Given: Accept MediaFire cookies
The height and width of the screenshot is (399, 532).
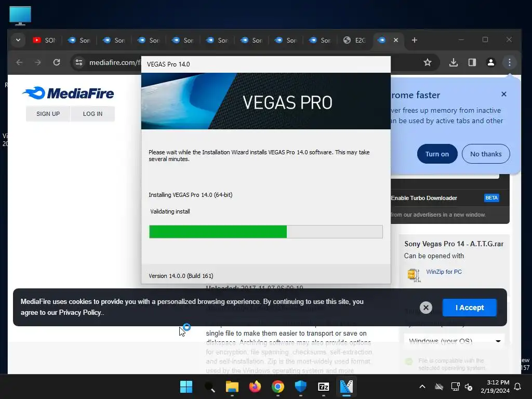Looking at the screenshot, I should (x=469, y=308).
